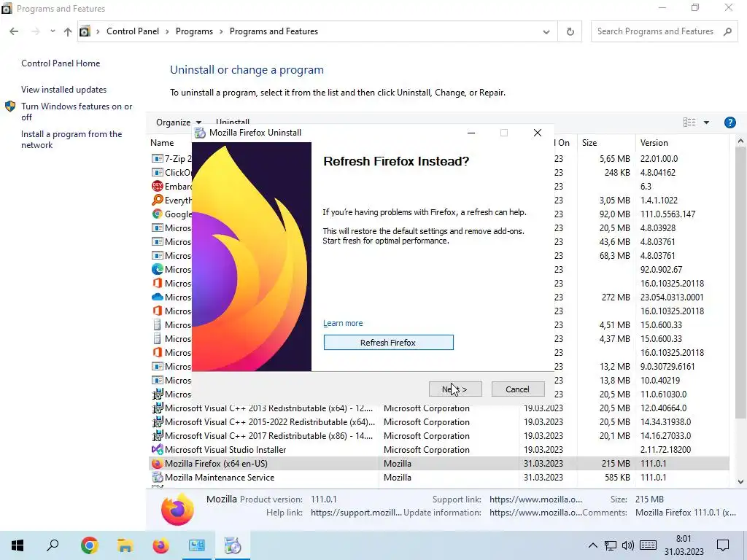
Task: Open the Learn more link
Action: coord(343,323)
